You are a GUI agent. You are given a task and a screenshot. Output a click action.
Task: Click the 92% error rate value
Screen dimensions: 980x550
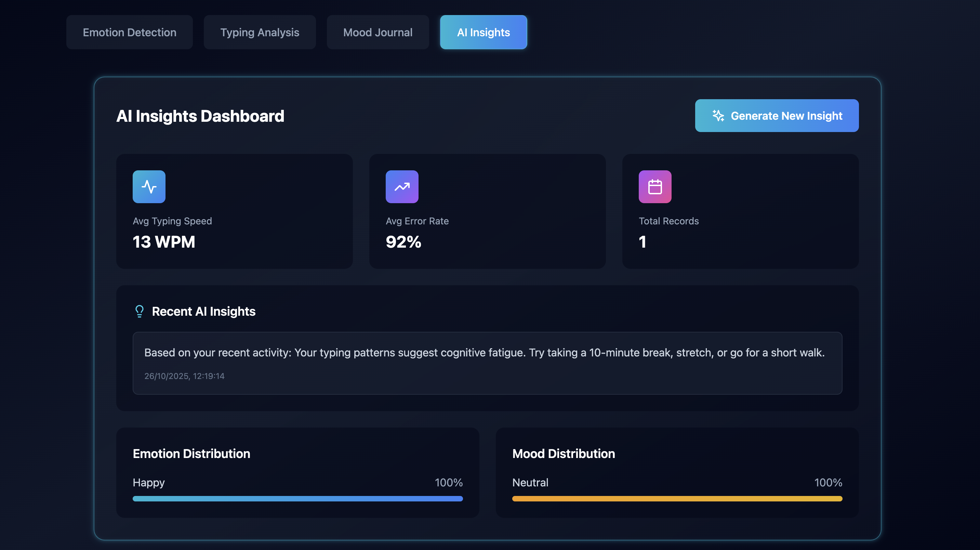point(403,242)
